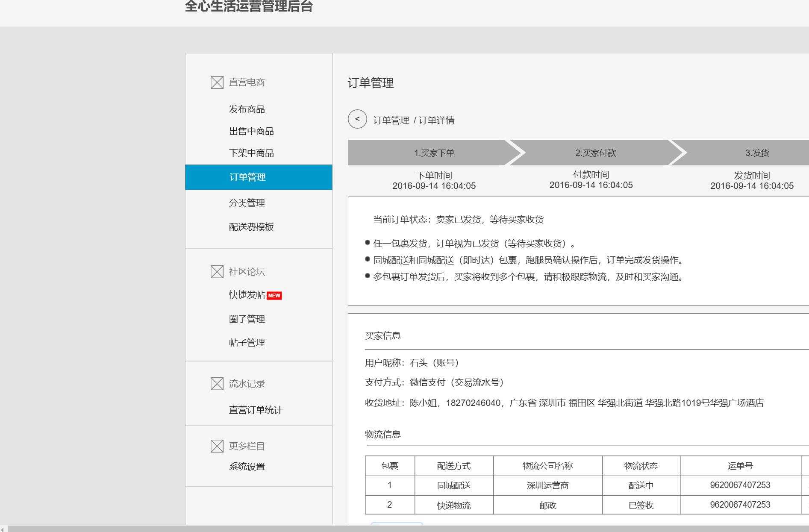Click the 订单管理 breadcrumb link
809x532 pixels.
coord(391,121)
